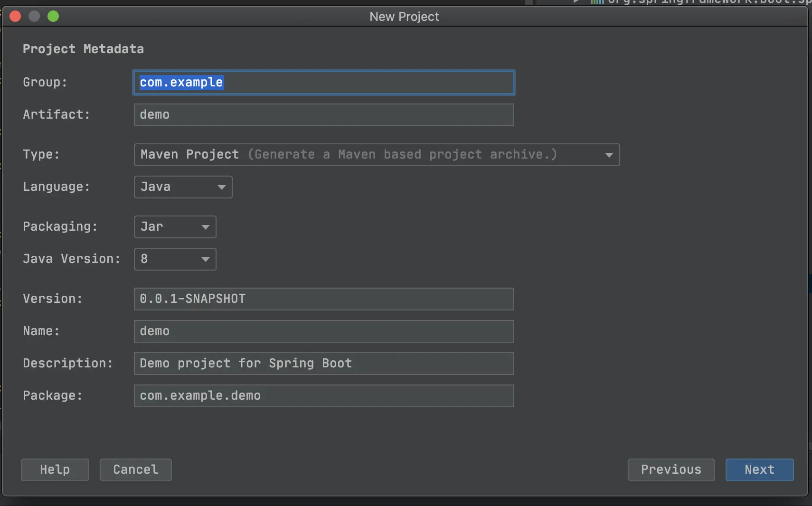Click the New Project title bar text
Screen dimensions: 812x506
(404, 17)
